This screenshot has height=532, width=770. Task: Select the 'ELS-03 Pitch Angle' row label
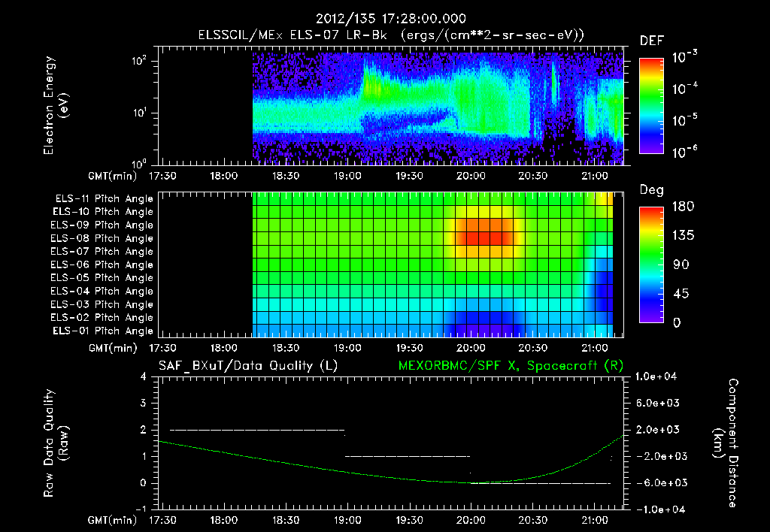click(102, 305)
